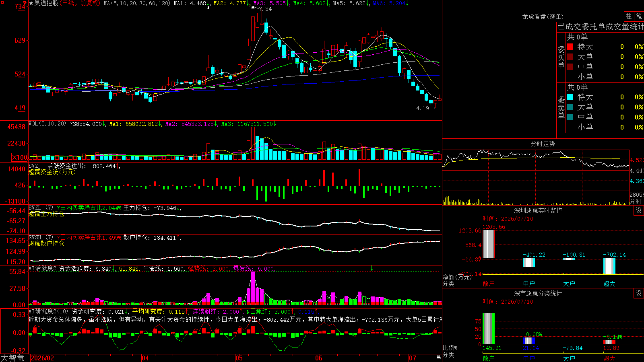Click the 524 price axis label
644x362 pixels.
point(20,74)
